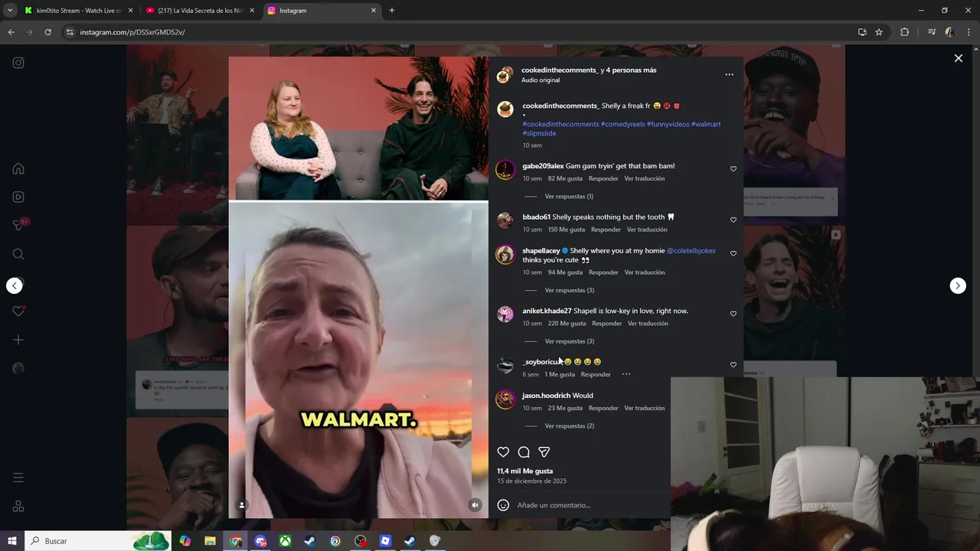The width and height of the screenshot is (980, 551).
Task: Open emoji picker beside comment field
Action: [x=503, y=505]
